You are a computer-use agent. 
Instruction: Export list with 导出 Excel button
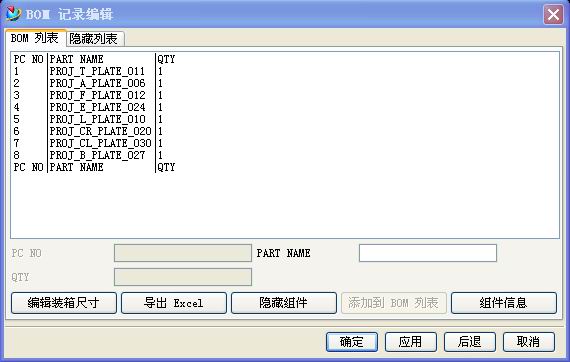[174, 303]
